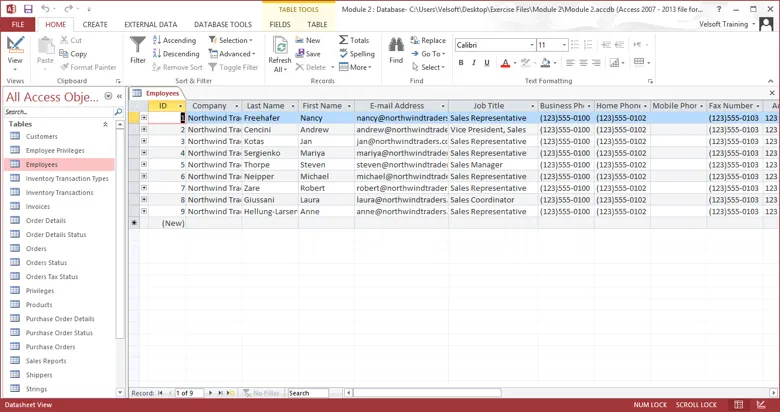The width and height of the screenshot is (780, 412).
Task: Collapse the Tables group in navigation pane
Action: [x=105, y=124]
